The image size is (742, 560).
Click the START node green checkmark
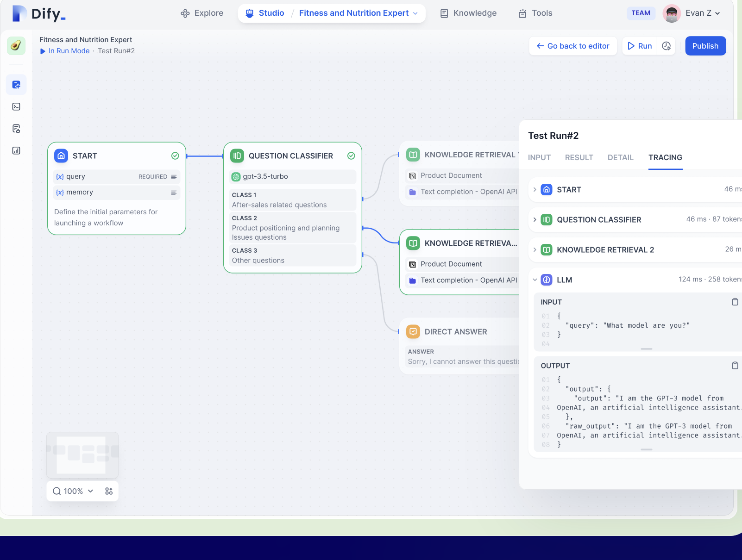[175, 156]
